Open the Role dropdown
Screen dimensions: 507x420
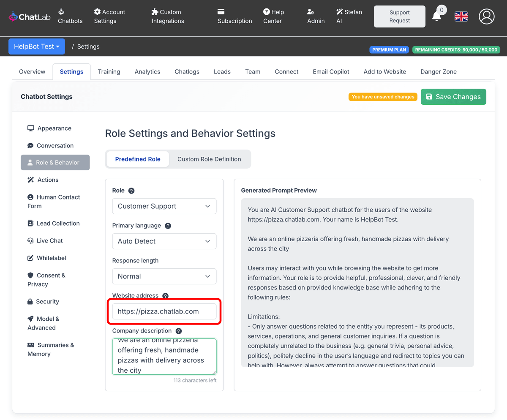[x=164, y=206]
